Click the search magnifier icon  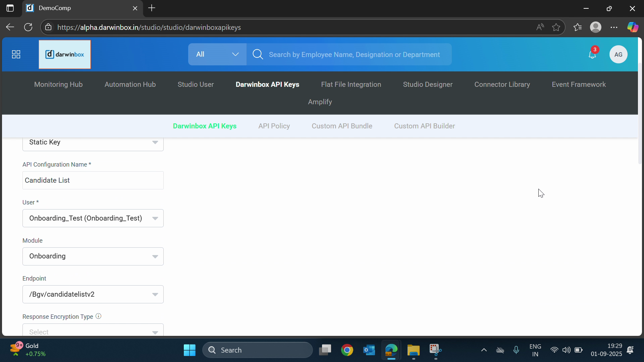pos(258,54)
